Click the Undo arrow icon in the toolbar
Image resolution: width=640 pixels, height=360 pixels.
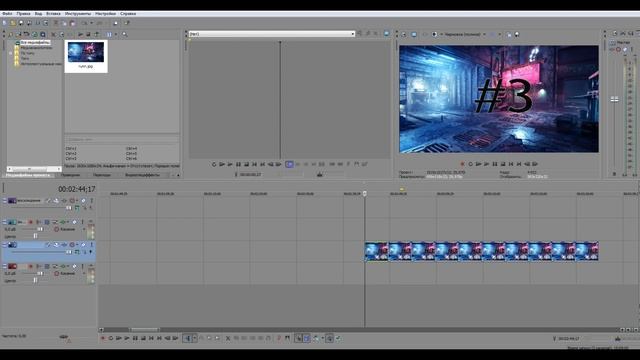pyautogui.click(x=84, y=23)
